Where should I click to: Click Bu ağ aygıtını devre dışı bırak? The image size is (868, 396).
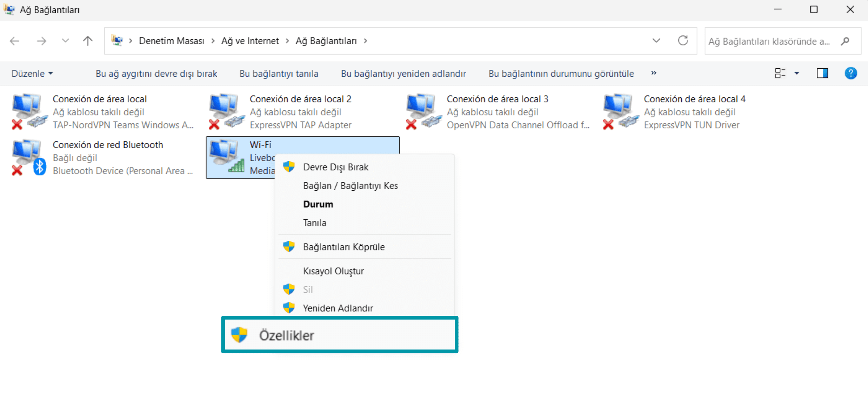pyautogui.click(x=156, y=74)
